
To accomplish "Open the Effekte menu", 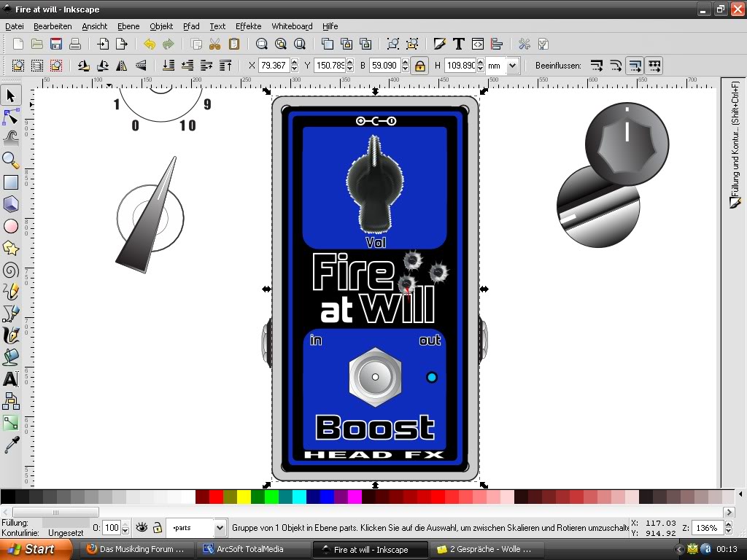I will click(x=248, y=26).
